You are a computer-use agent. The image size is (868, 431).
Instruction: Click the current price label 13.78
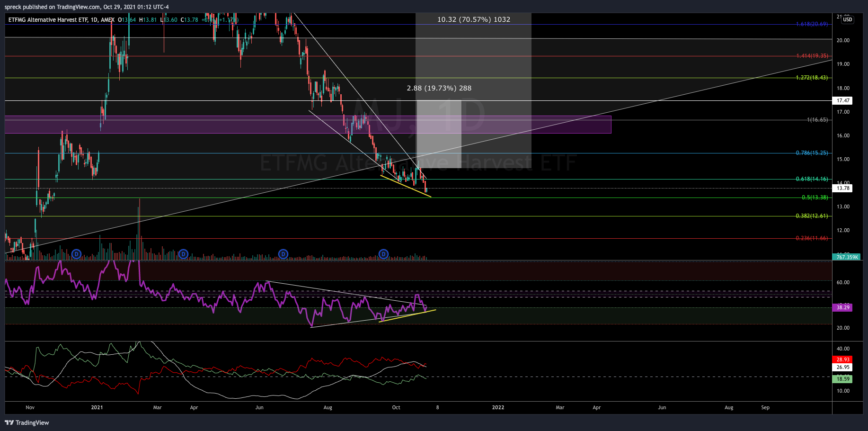click(x=843, y=188)
